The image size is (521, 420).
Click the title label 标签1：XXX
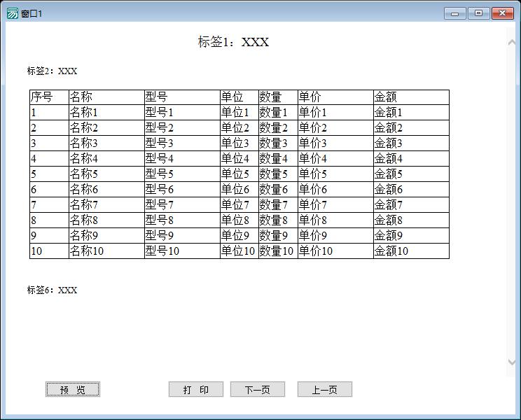[233, 42]
